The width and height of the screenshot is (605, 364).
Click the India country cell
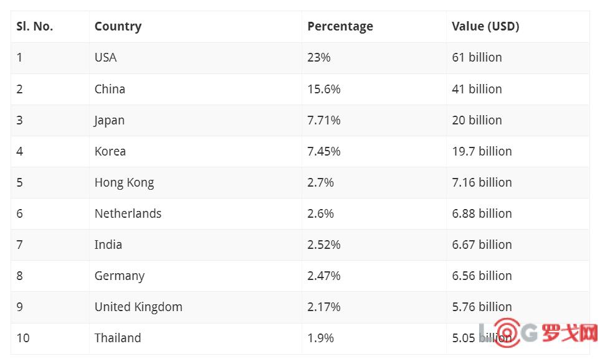[108, 245]
